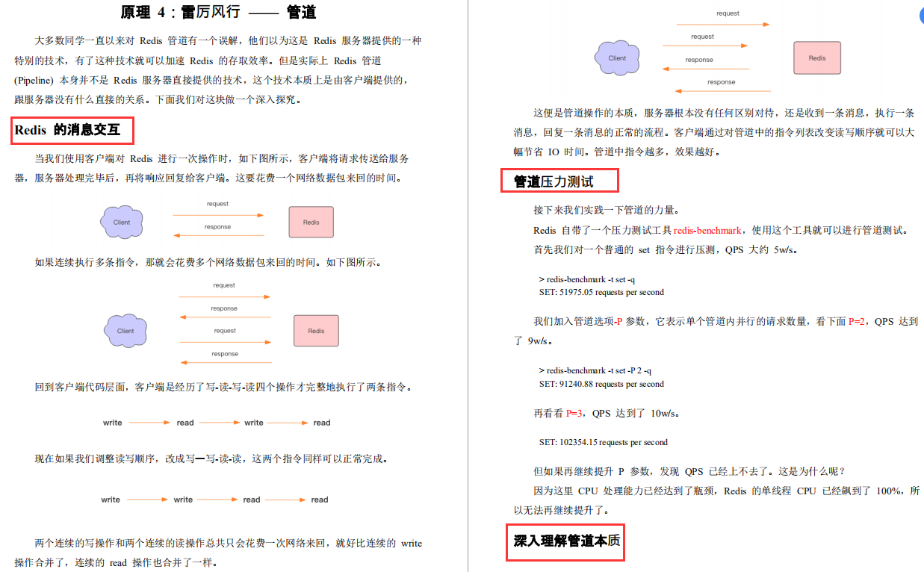Click the line "接下来我们实践一下管道的力量。"

(x=607, y=211)
